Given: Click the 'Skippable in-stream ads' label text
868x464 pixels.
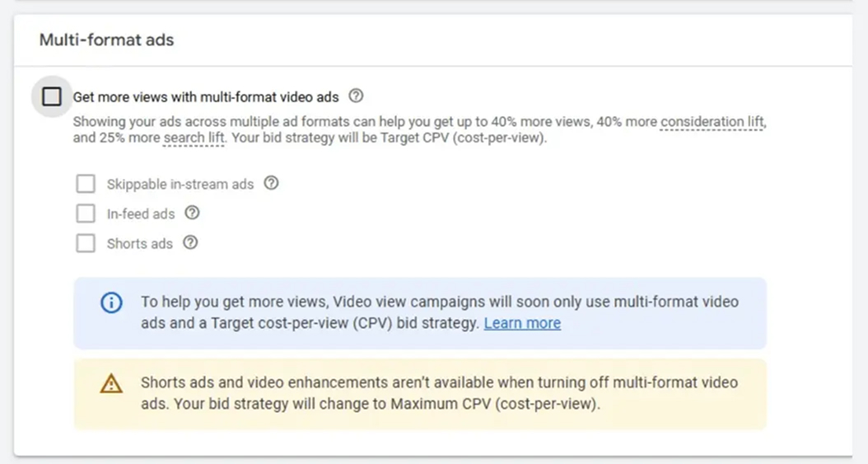Looking at the screenshot, I should pos(180,185).
